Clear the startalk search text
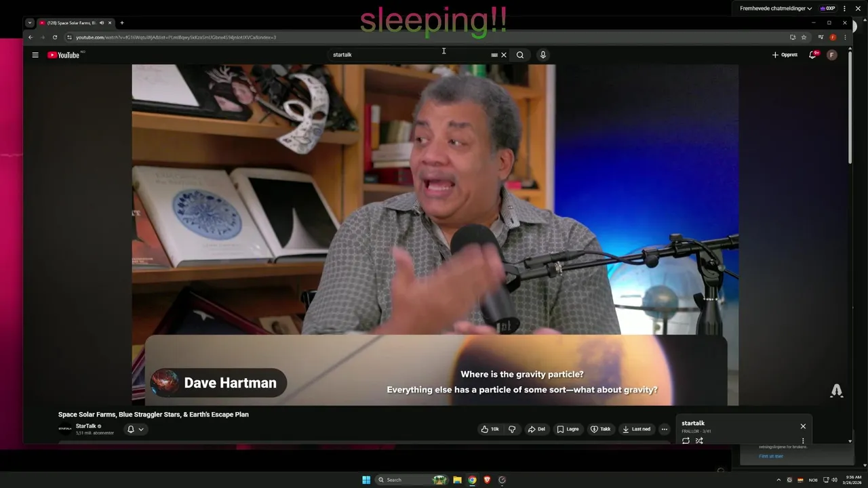Viewport: 868px width, 488px height. pos(504,55)
